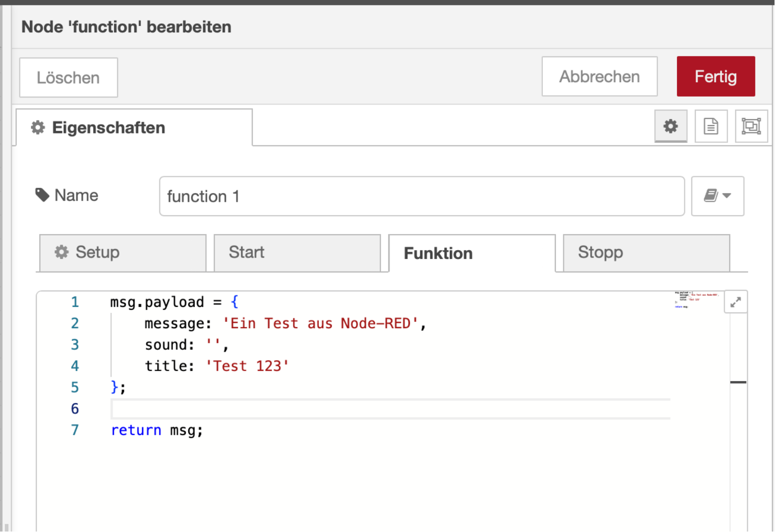This screenshot has height=532, width=775.
Task: Open node description document icon
Action: point(711,126)
